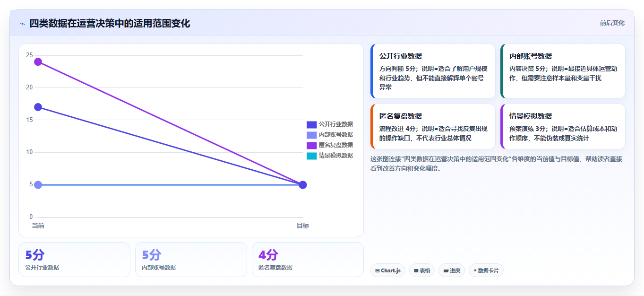Click the 进度 tag chip
Screen dimensions: 644x296
click(x=452, y=270)
